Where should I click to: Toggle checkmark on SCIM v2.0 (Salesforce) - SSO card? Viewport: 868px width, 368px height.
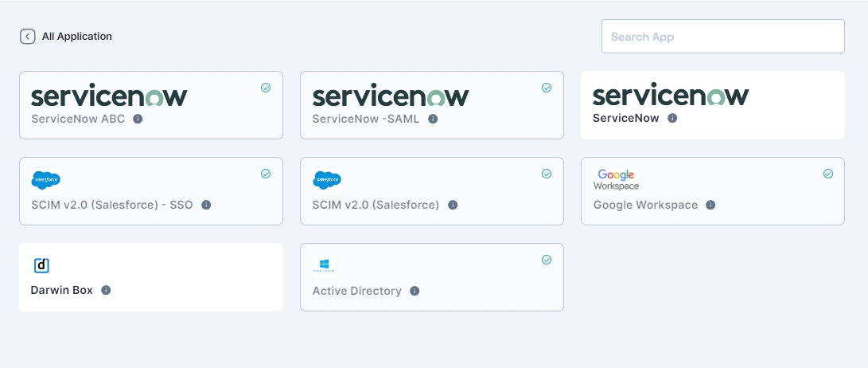(x=266, y=174)
